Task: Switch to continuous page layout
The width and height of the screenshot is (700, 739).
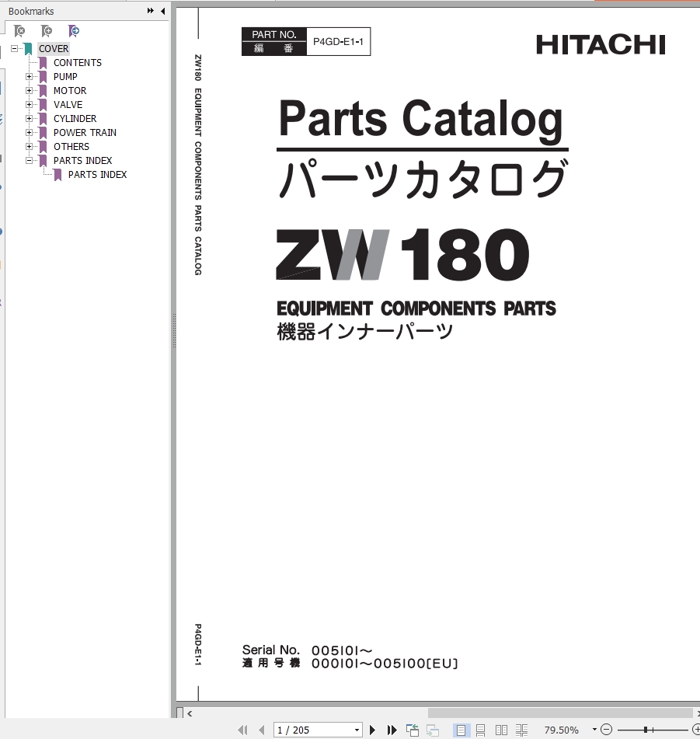Action: coord(480,730)
